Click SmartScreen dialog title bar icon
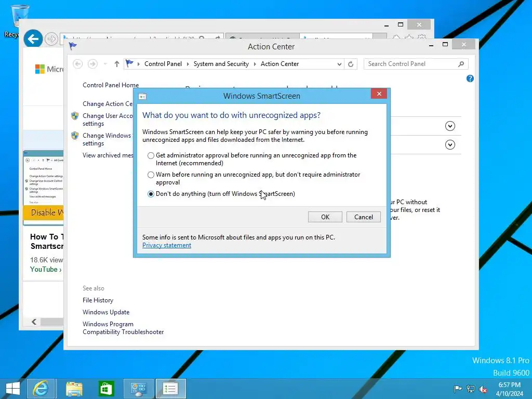Viewport: 532px width, 399px height. point(142,97)
